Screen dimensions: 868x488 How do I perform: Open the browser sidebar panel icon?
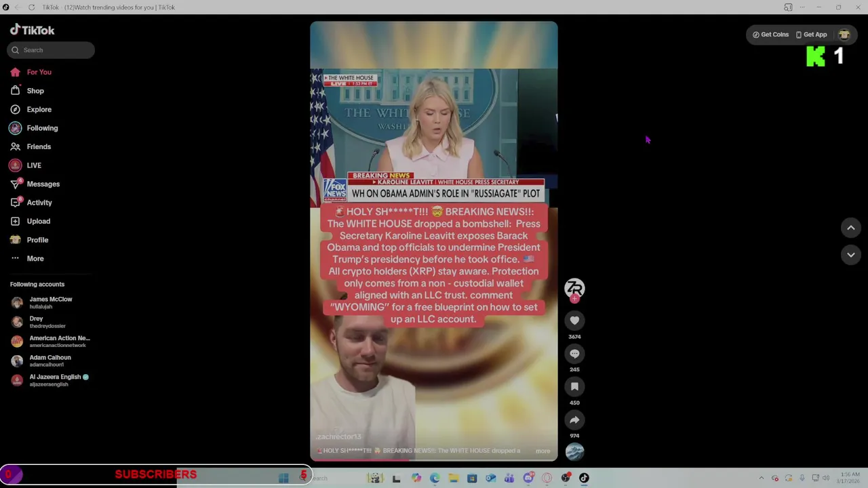click(x=788, y=7)
